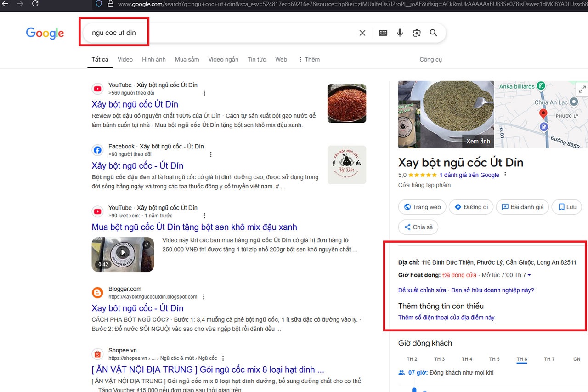588x392 pixels.
Task: Play the 0:42 video thumbnail
Action: (x=123, y=253)
